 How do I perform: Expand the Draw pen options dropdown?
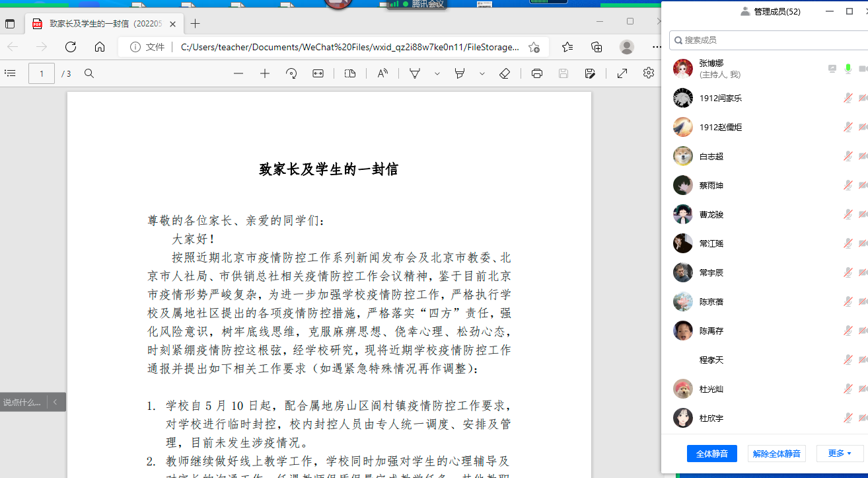(437, 73)
